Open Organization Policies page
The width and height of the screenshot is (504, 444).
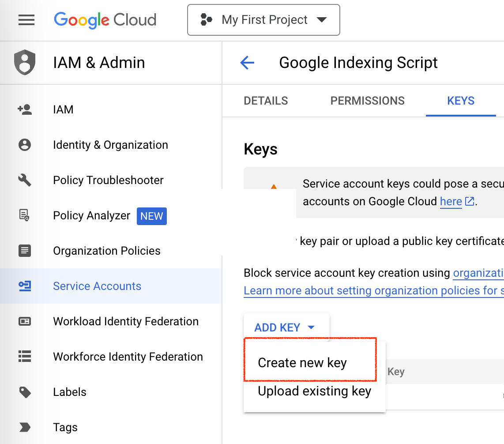tap(111, 251)
